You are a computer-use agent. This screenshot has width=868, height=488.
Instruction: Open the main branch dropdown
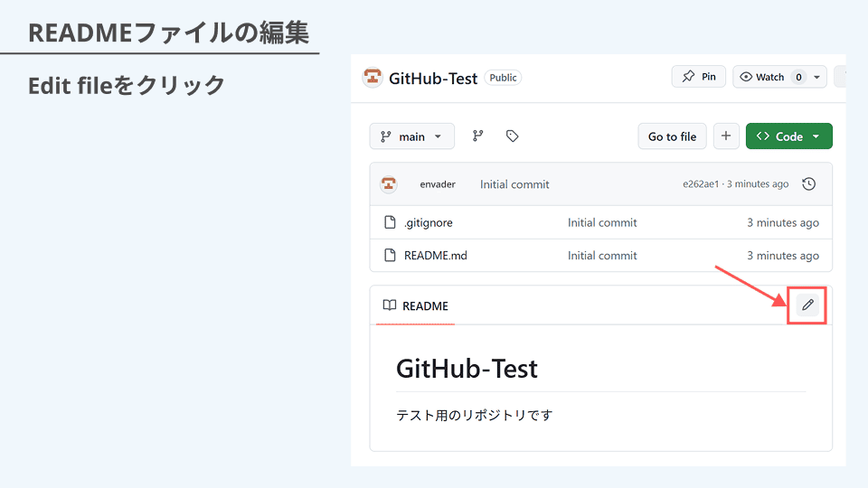(412, 136)
